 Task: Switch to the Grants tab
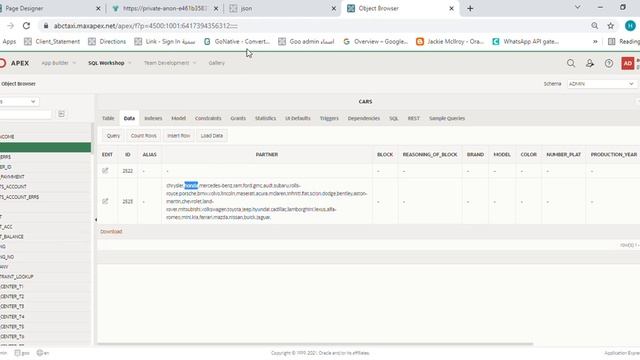238,118
